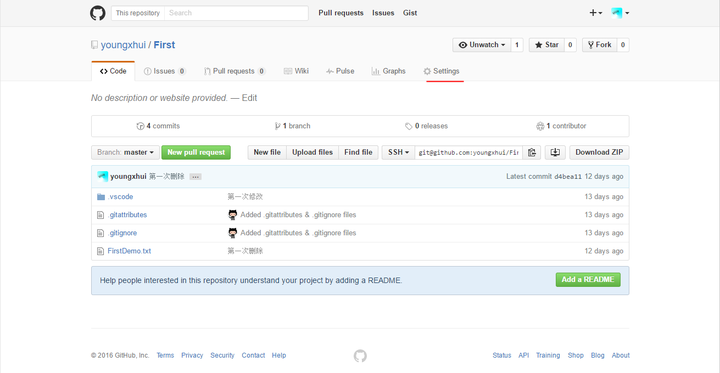Click the Find file button

[x=359, y=153]
